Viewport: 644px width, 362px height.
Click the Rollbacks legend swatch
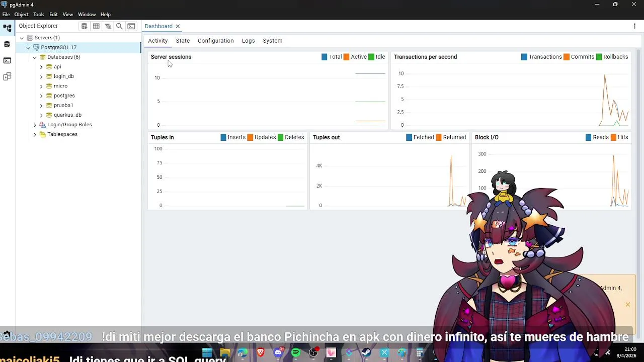point(599,57)
